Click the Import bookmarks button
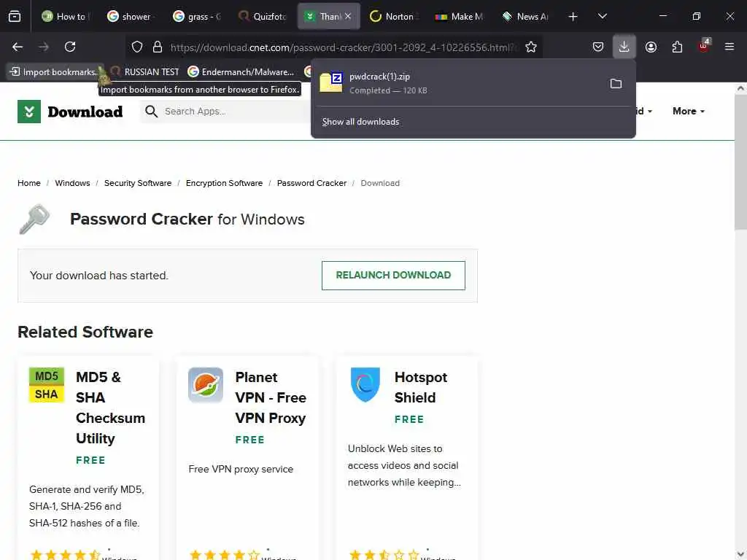This screenshot has width=747, height=560. tap(54, 72)
